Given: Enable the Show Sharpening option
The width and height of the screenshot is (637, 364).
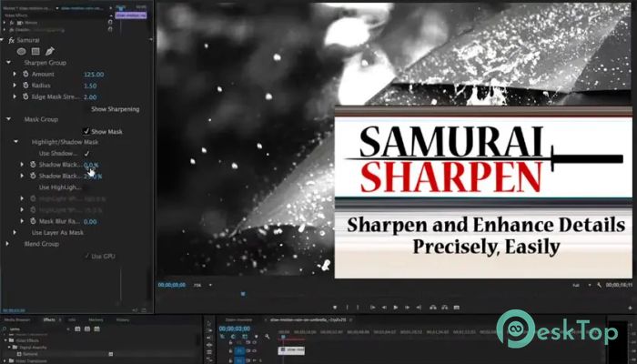Looking at the screenshot, I should 115,109.
